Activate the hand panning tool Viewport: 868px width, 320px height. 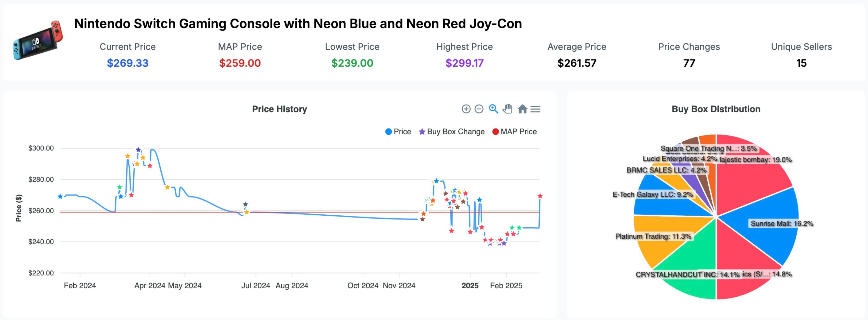507,109
